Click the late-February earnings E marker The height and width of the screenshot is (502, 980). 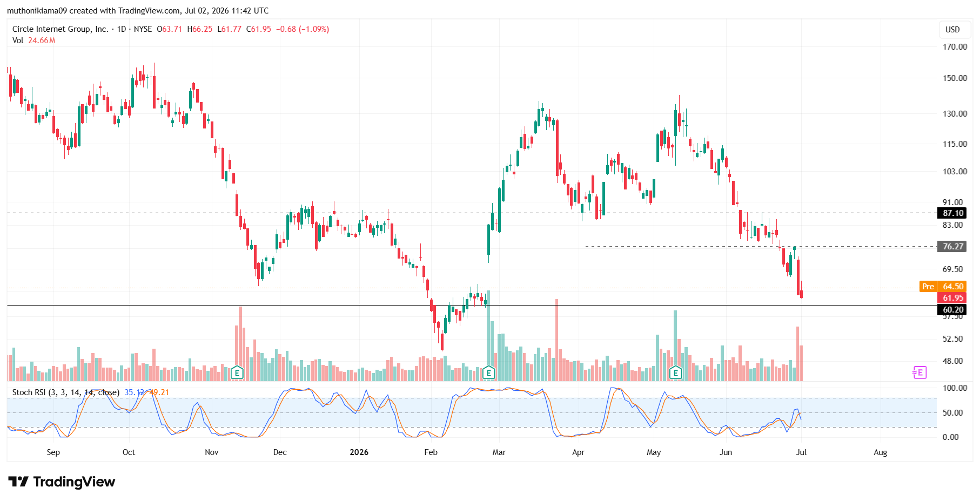(488, 372)
